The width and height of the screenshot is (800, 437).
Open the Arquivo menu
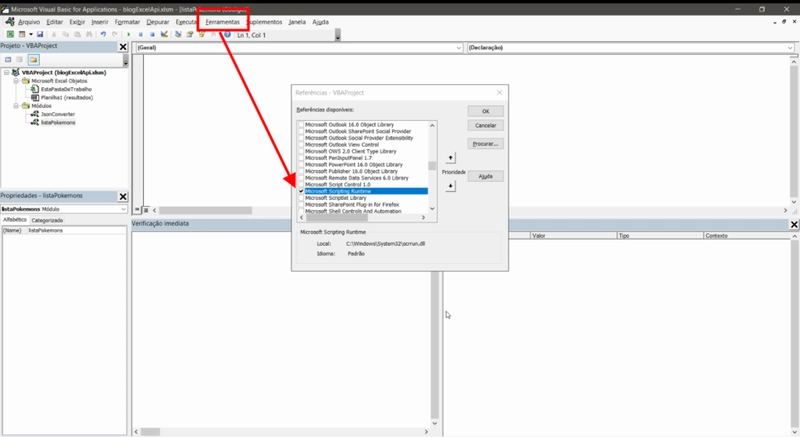tap(29, 22)
